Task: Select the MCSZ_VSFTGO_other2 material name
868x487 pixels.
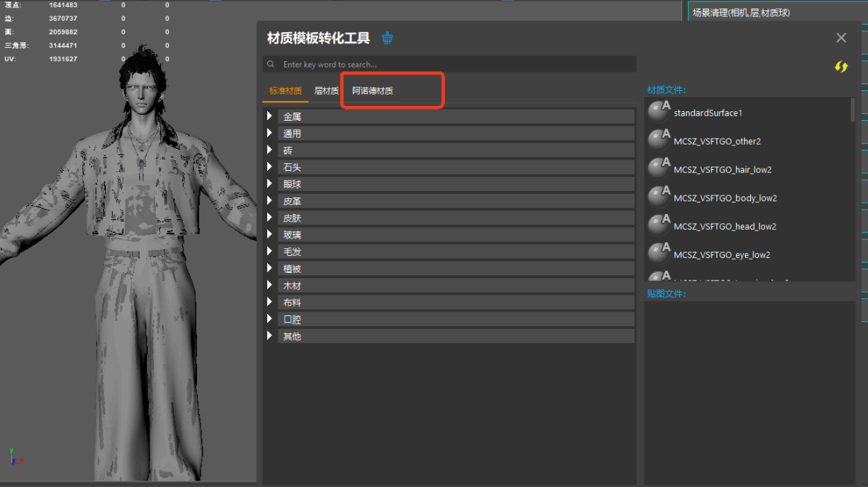Action: tap(717, 141)
